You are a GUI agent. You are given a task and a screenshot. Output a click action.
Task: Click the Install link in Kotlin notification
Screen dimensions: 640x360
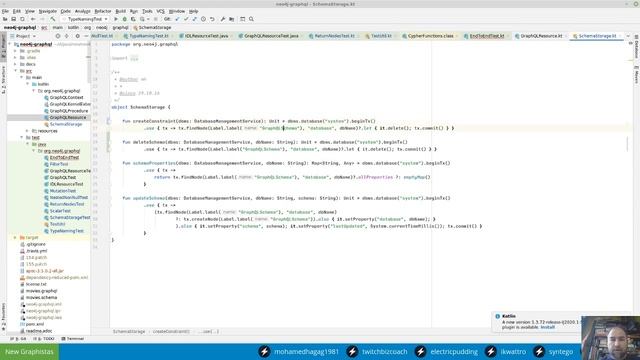[548, 327]
